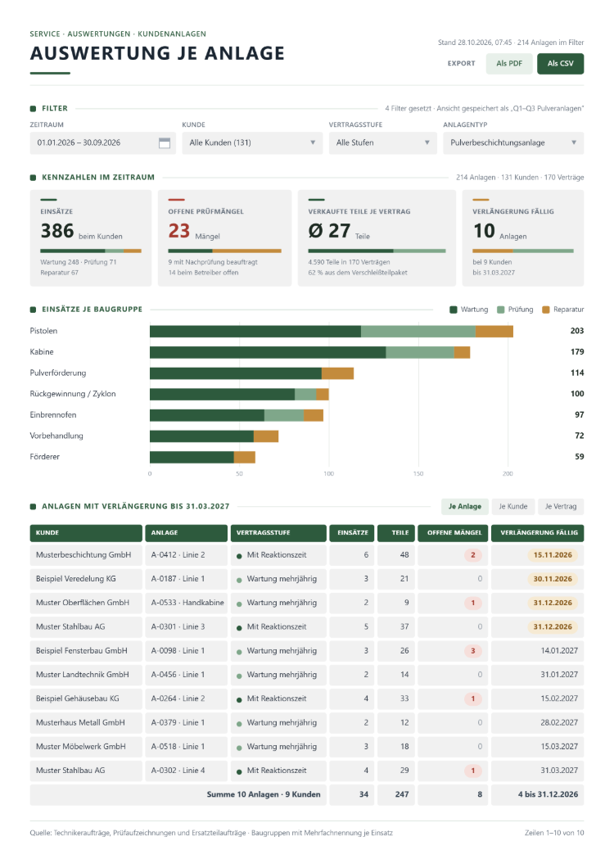
Task: Click the 'SERVICE' breadcrumb
Action: tap(45, 34)
